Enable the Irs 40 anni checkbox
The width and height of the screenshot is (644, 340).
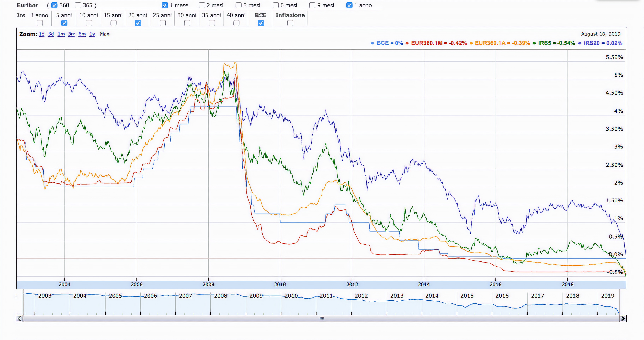(236, 23)
